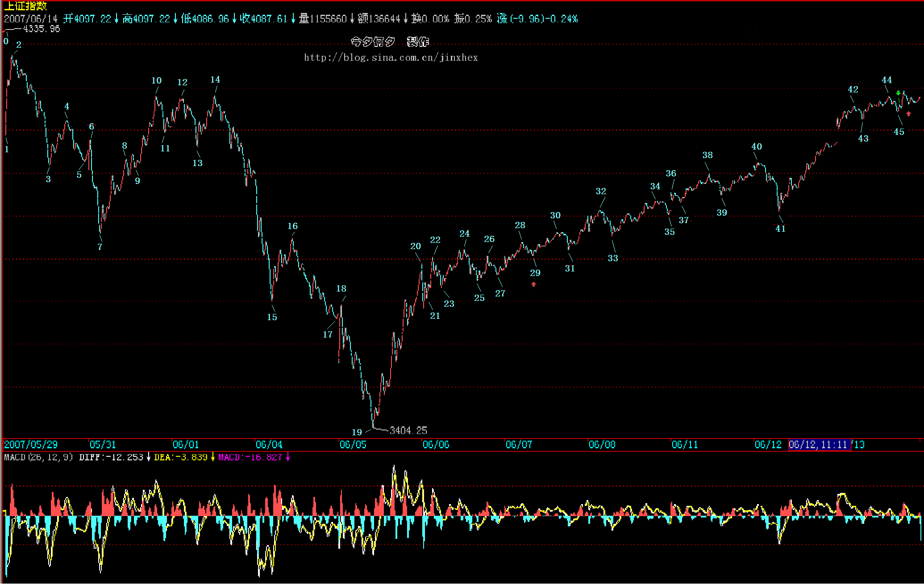
Task: Click the white arrow after DIFF value -12.253
Action: 149,457
